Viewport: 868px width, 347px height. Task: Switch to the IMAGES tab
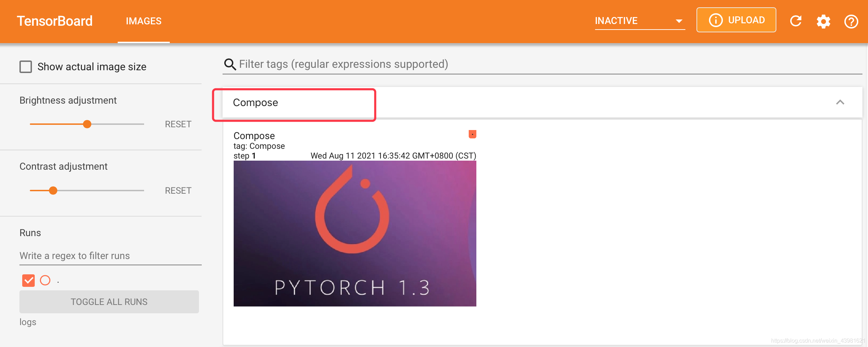(144, 21)
